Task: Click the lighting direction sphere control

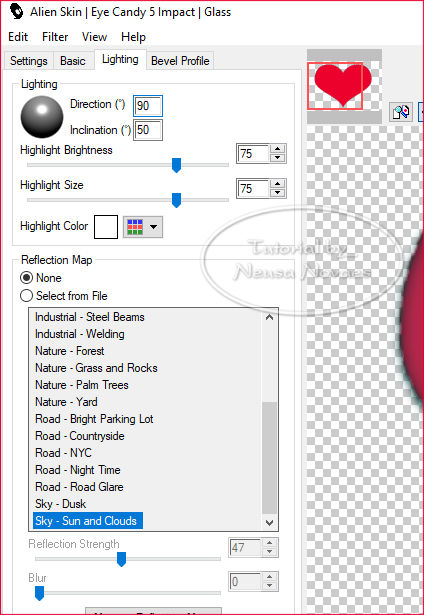Action: [42, 117]
